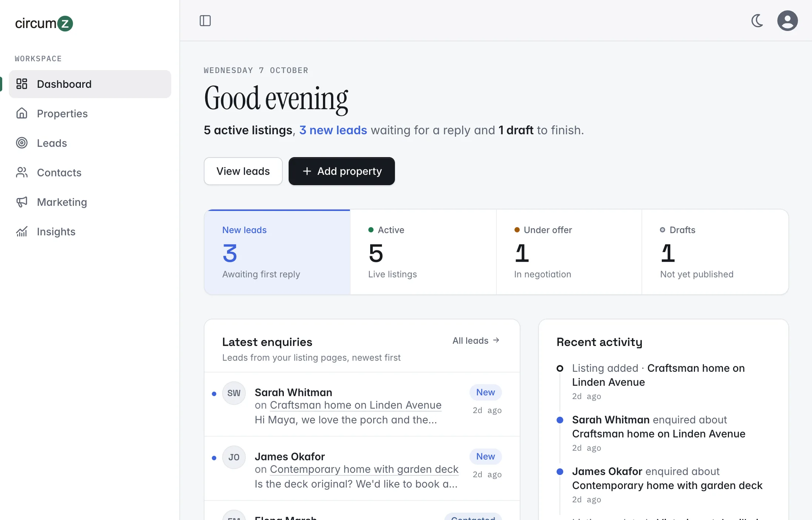Open the All leads link

click(476, 341)
